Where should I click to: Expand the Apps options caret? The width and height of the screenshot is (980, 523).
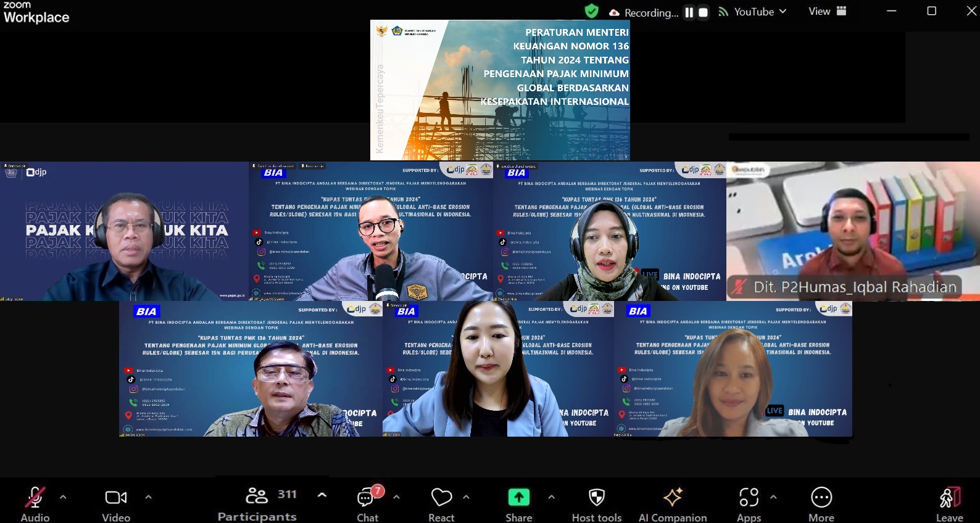pos(773,497)
